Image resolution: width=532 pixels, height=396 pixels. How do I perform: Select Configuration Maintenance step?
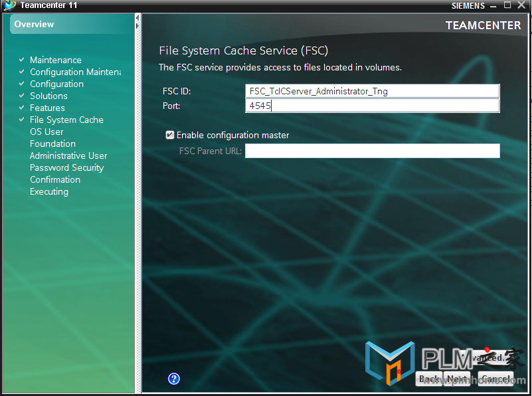pyautogui.click(x=75, y=72)
